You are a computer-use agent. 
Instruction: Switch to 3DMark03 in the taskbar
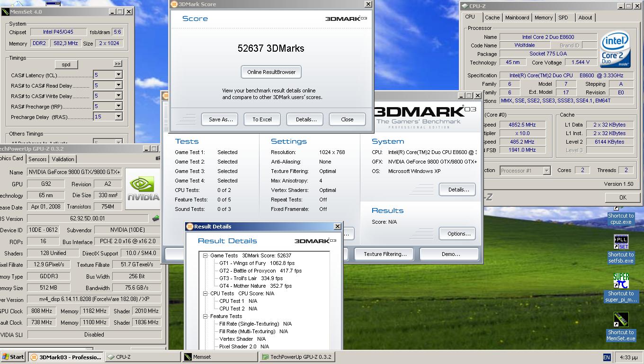point(65,357)
